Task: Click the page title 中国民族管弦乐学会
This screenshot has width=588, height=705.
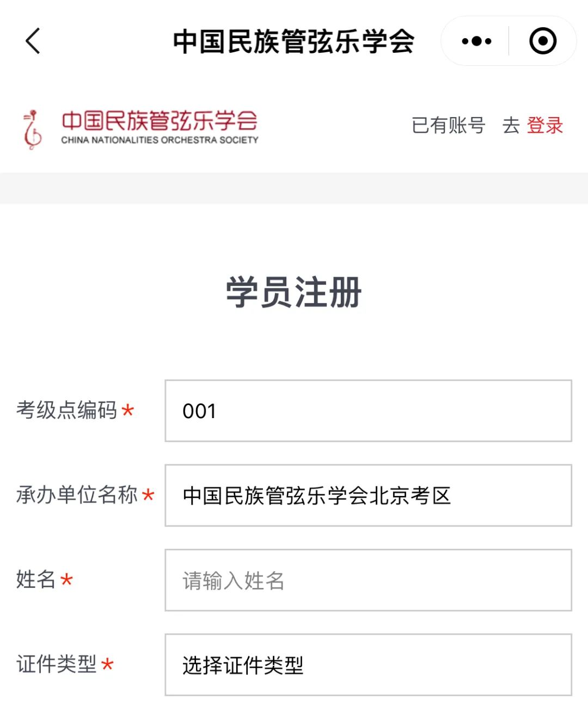Action: [294, 41]
